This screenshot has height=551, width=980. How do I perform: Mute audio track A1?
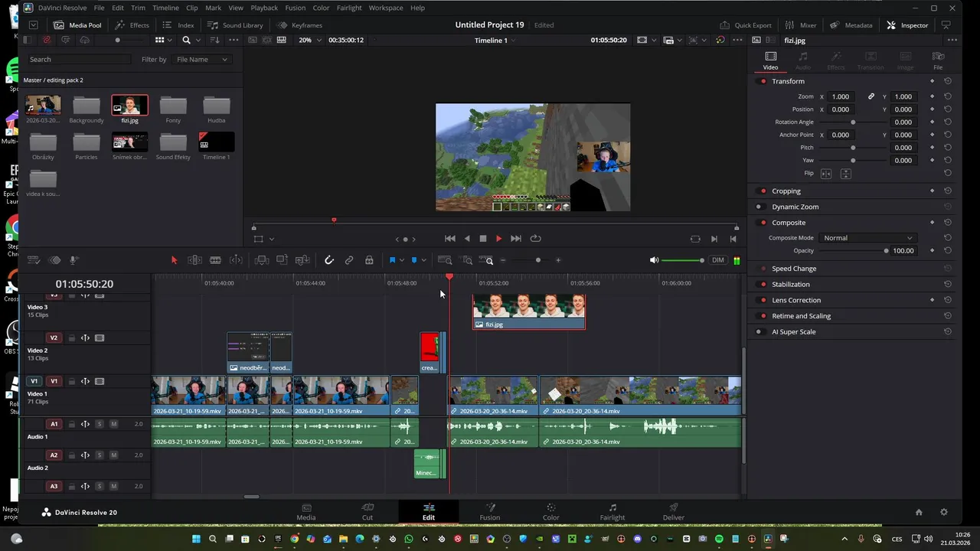113,424
